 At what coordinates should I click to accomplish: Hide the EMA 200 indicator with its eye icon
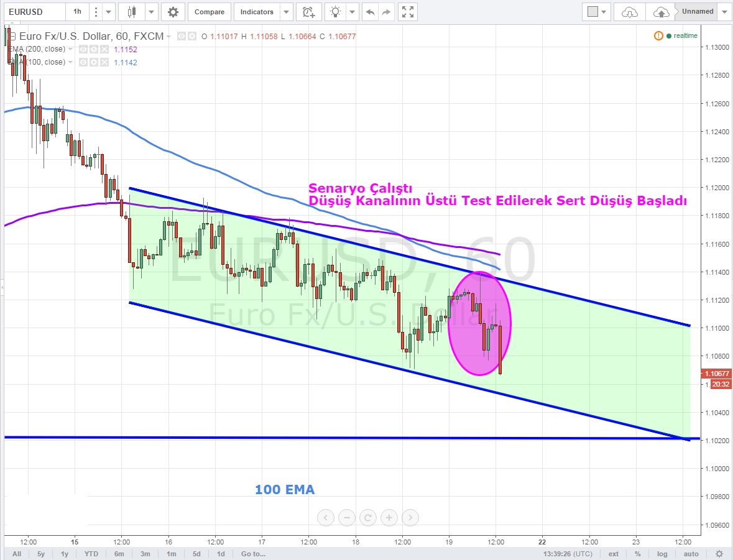coord(83,49)
